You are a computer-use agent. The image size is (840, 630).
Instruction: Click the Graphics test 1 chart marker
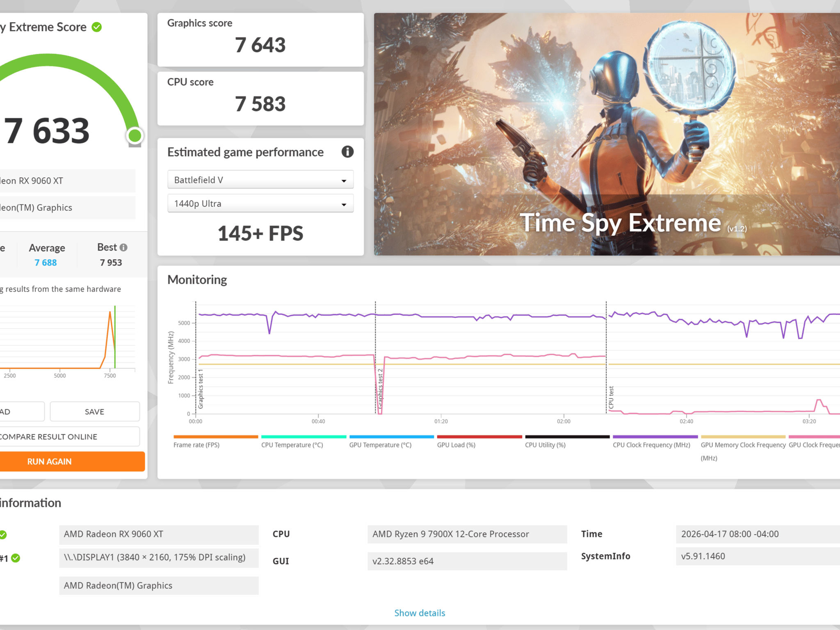click(201, 389)
